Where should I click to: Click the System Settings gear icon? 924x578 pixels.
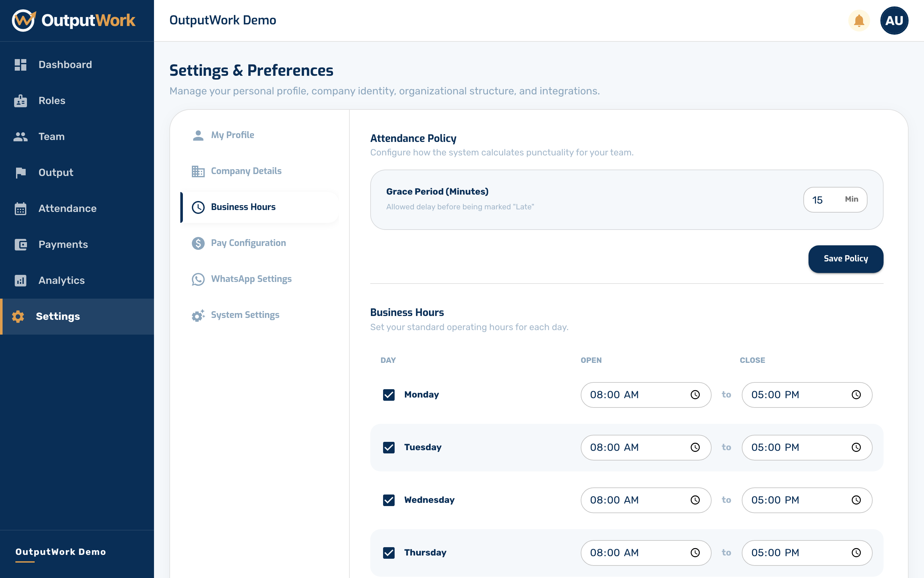[x=198, y=315]
